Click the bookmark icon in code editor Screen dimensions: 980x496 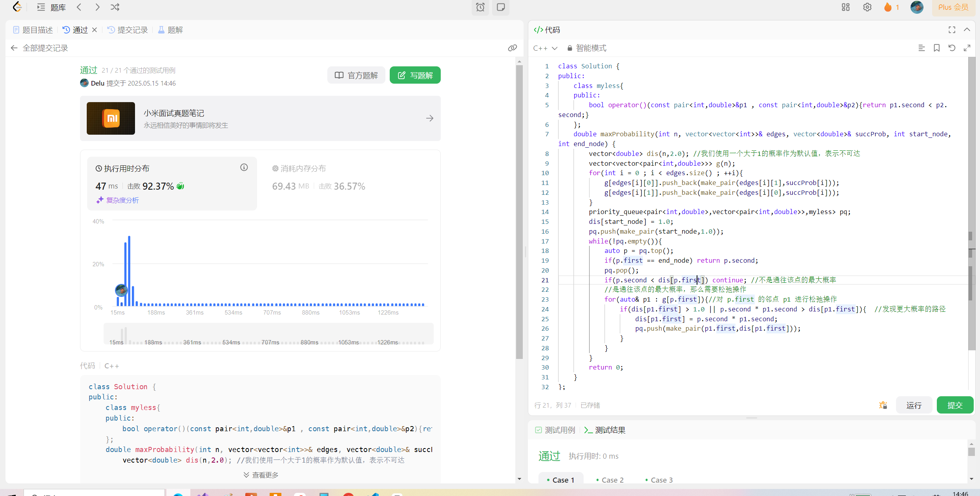[x=936, y=48]
